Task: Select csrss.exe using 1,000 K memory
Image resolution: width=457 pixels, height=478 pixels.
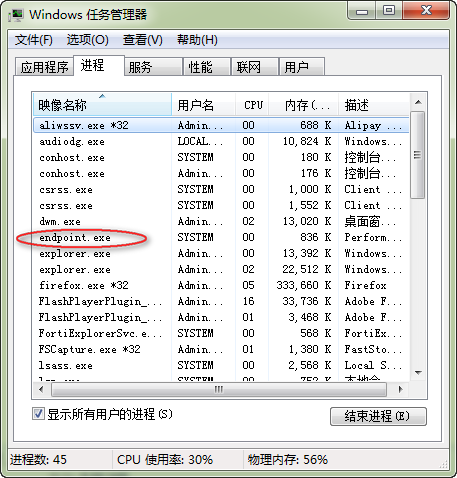Action: [x=221, y=189]
